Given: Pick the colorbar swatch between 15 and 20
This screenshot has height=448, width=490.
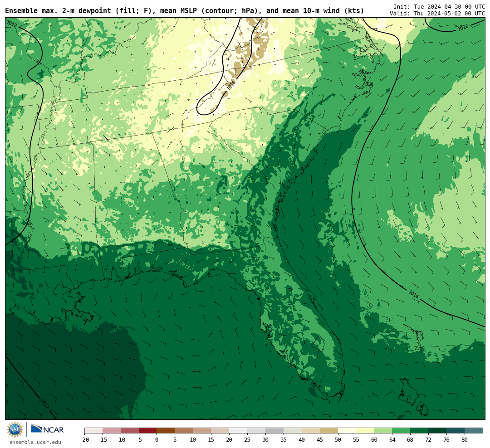Looking at the screenshot, I should coord(220,431).
